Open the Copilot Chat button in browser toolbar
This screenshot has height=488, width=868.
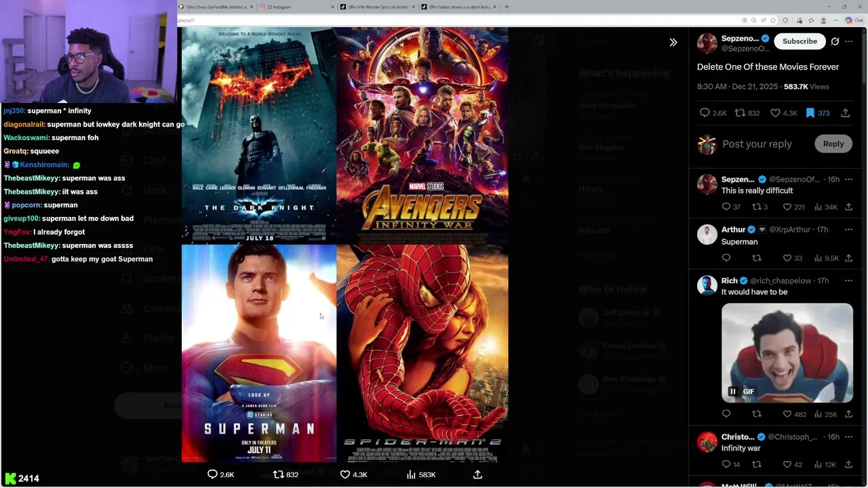853,20
